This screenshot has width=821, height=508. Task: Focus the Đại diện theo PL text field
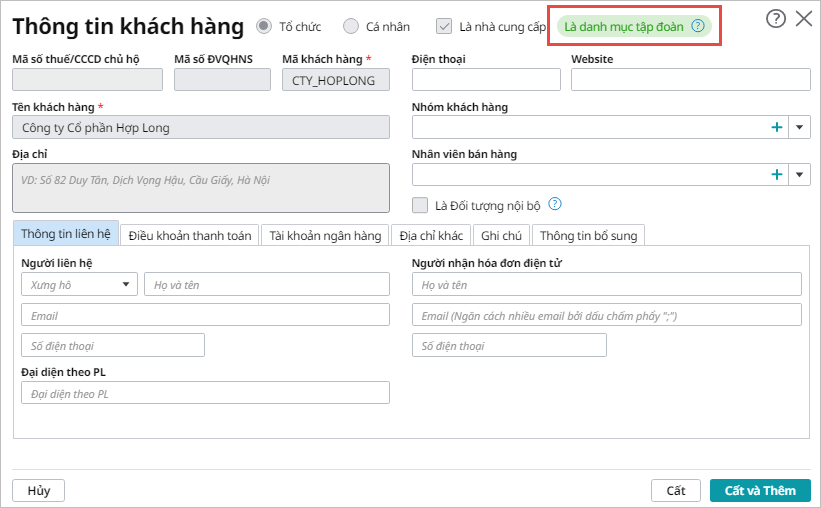[205, 393]
